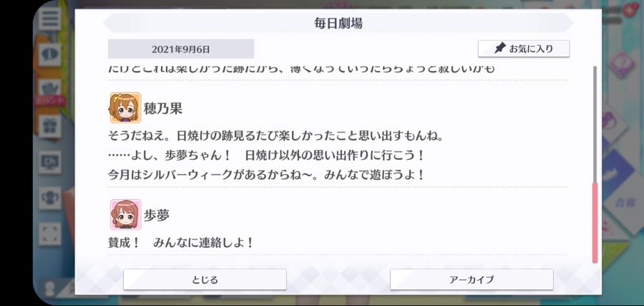Click the pushpin icon on お気に入り
This screenshot has width=644, height=306.
[500, 49]
